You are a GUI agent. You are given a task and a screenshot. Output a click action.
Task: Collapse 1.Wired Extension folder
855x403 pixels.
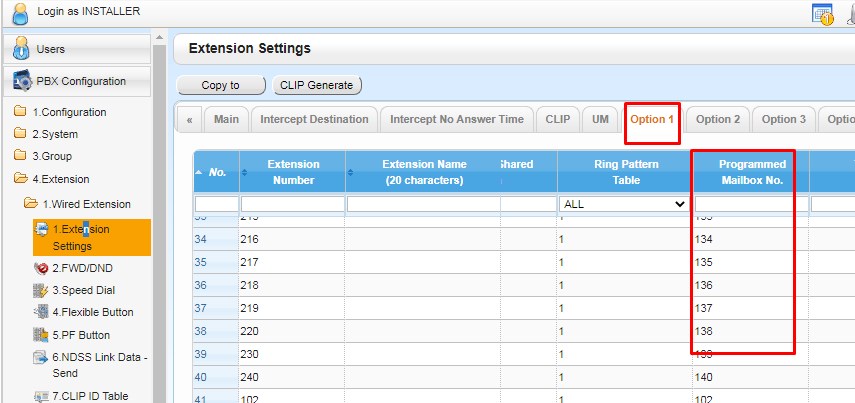(77, 204)
